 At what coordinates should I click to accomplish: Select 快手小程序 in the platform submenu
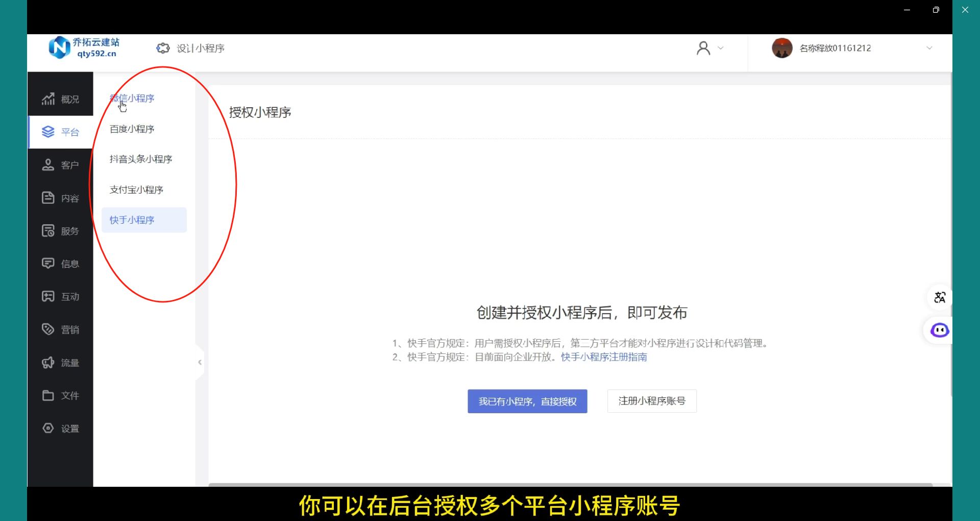[144, 220]
